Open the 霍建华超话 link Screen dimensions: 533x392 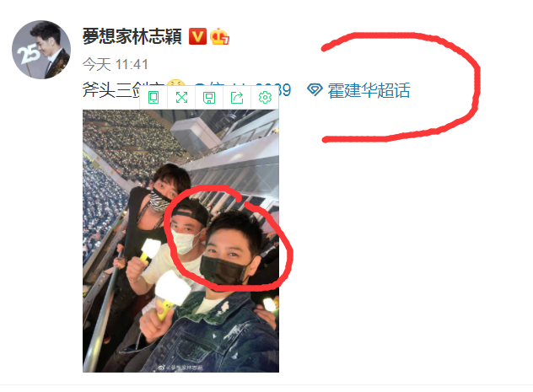[x=369, y=90]
